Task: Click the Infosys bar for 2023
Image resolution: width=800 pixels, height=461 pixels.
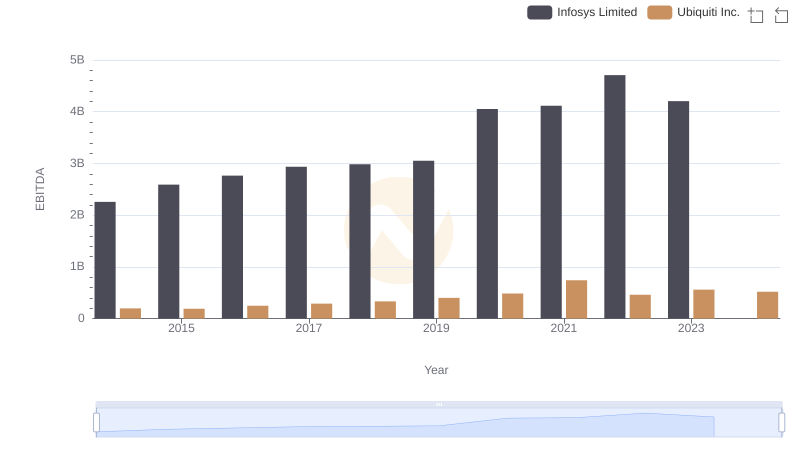Action: (678, 210)
